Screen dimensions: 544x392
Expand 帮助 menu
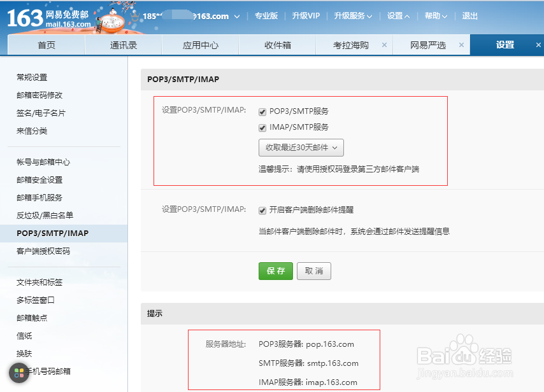[436, 16]
